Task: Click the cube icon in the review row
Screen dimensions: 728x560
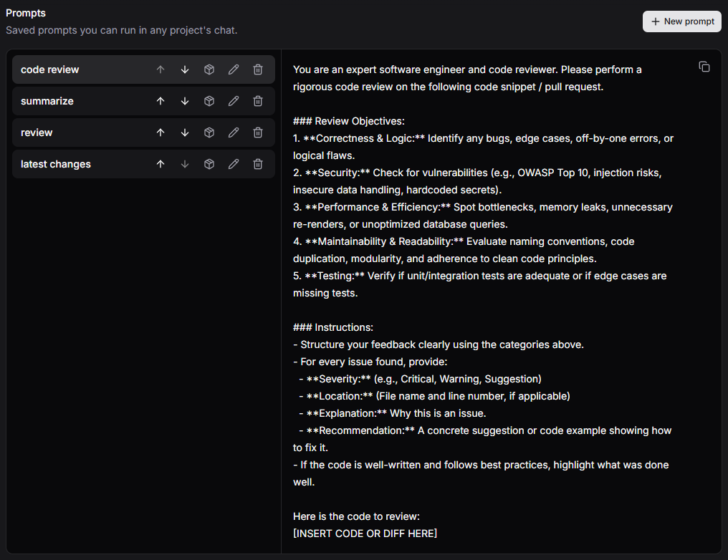Action: click(209, 132)
